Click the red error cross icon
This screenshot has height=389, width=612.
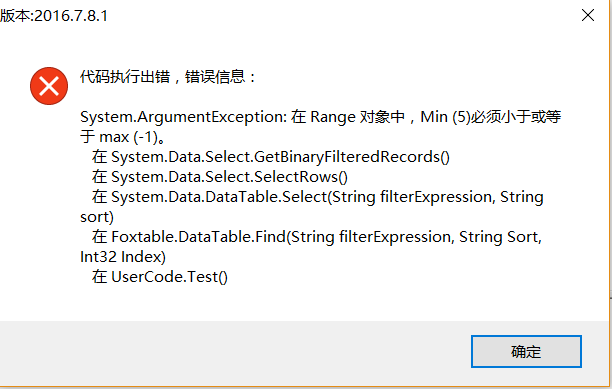pos(49,86)
